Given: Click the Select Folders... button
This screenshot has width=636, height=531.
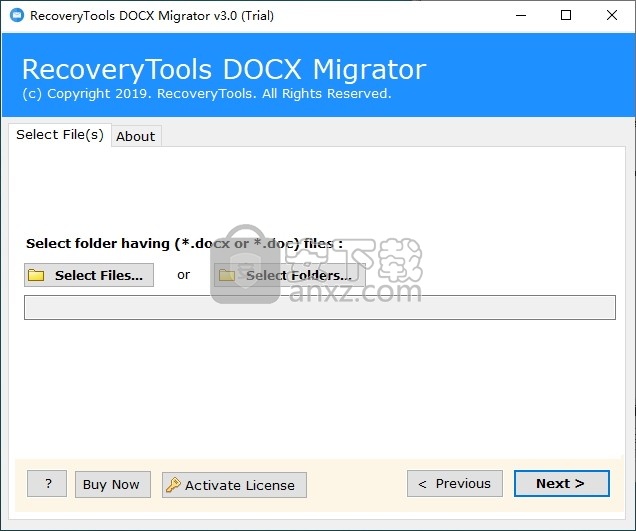Looking at the screenshot, I should pyautogui.click(x=290, y=275).
